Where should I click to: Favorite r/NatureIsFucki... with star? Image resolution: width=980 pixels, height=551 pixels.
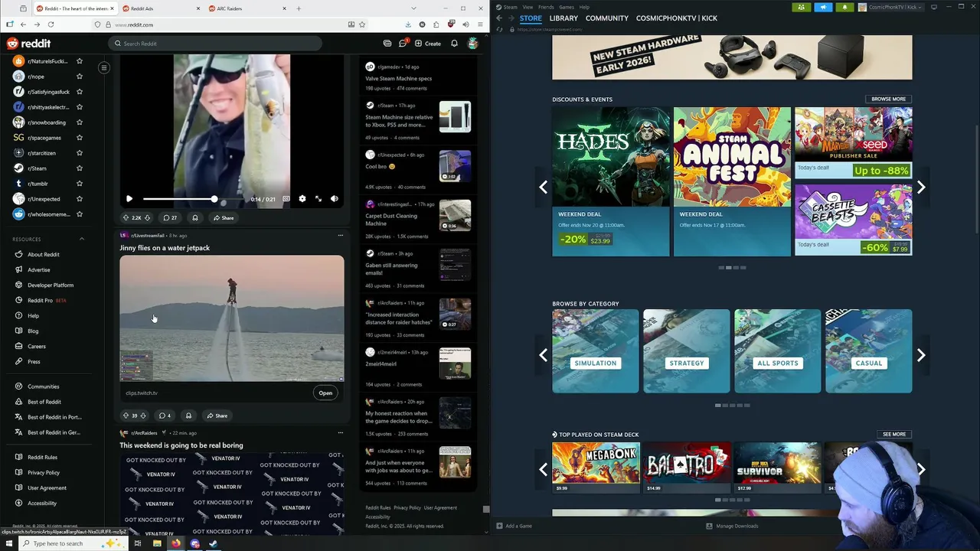[80, 61]
